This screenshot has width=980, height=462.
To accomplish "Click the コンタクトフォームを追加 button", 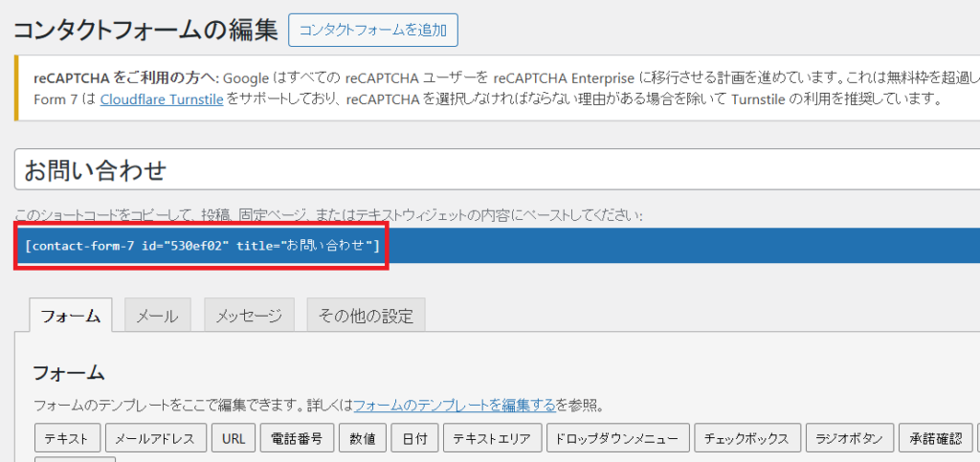I will [x=372, y=30].
